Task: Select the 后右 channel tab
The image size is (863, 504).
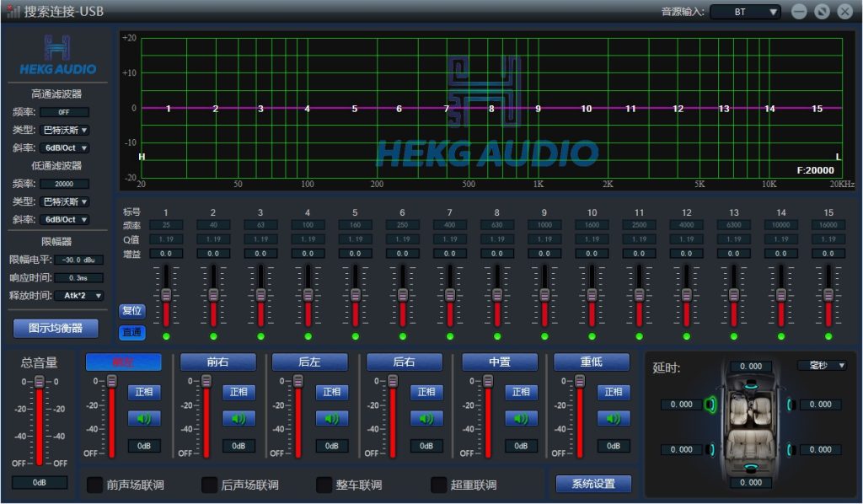Action: point(404,362)
